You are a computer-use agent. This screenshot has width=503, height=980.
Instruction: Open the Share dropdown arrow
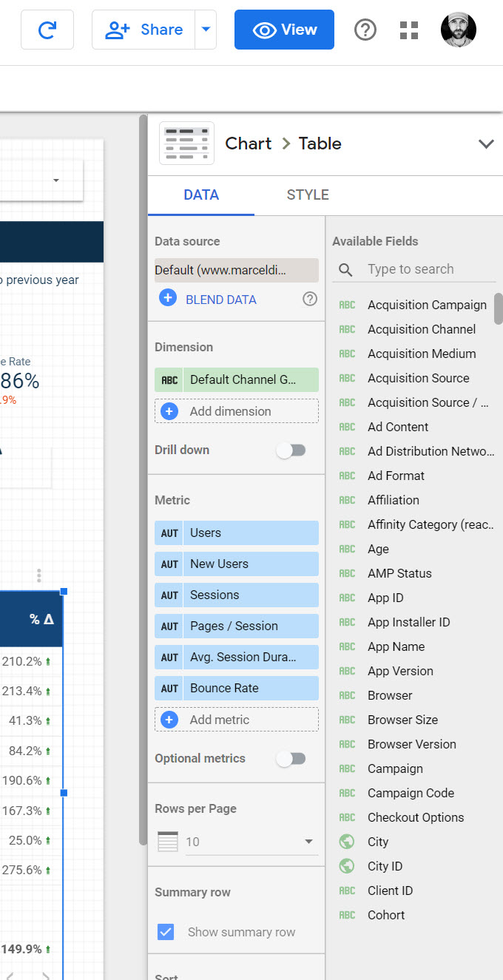(x=206, y=30)
